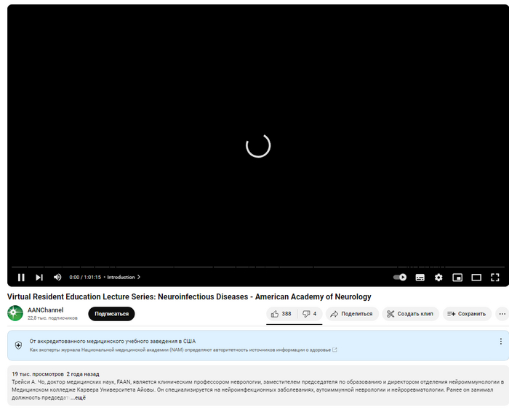Click the 0:00 / 1:01:15 time display
Image resolution: width=509 pixels, height=420 pixels.
point(85,278)
